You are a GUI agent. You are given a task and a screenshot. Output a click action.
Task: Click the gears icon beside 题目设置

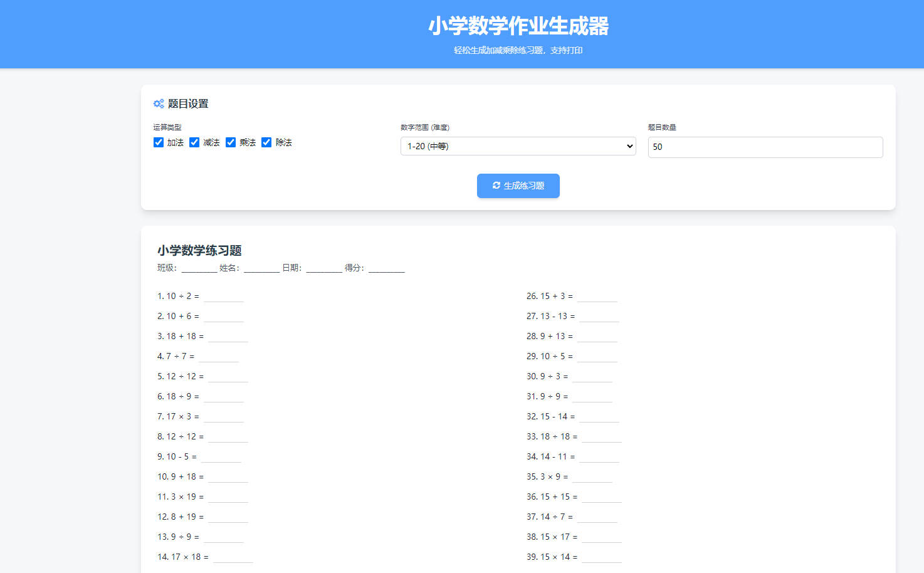pos(159,103)
